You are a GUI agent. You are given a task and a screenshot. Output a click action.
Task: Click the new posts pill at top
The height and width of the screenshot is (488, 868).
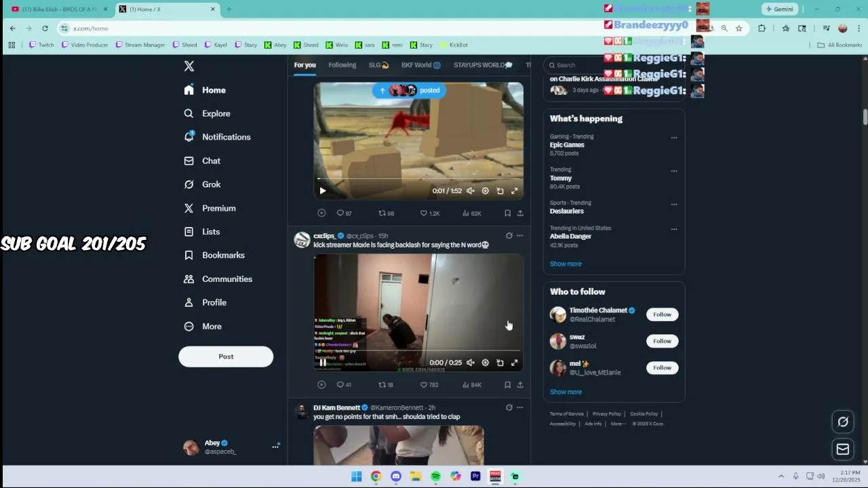point(409,90)
